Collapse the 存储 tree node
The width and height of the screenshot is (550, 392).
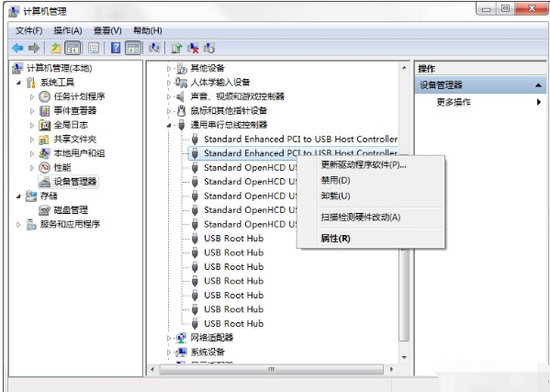pos(18,196)
